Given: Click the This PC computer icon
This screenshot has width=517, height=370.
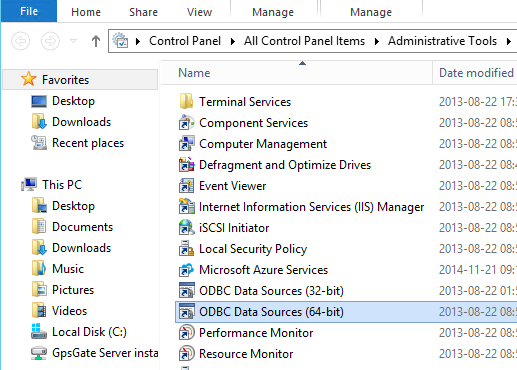Looking at the screenshot, I should point(29,184).
